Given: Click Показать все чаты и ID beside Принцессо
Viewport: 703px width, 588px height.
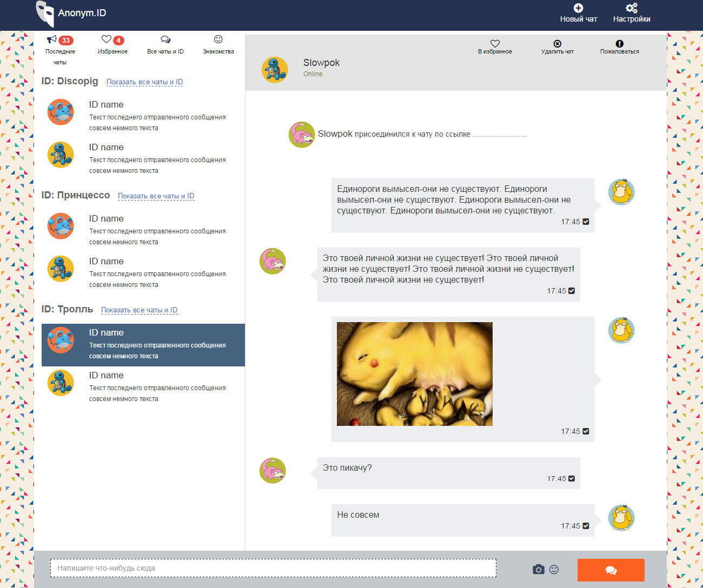Looking at the screenshot, I should tap(156, 196).
